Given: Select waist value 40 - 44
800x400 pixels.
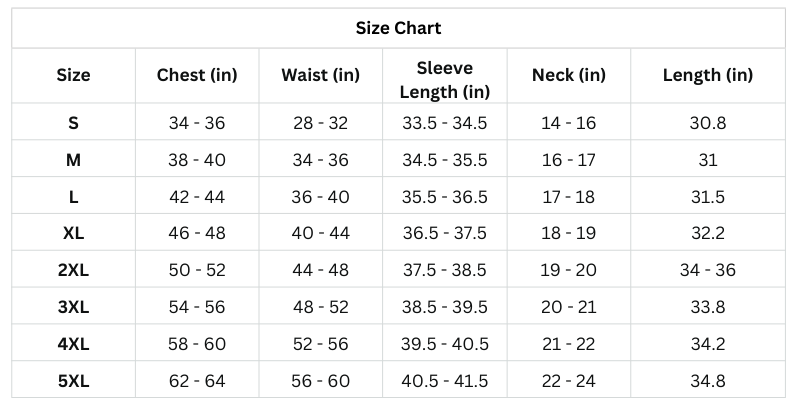Looking at the screenshot, I should [320, 233].
